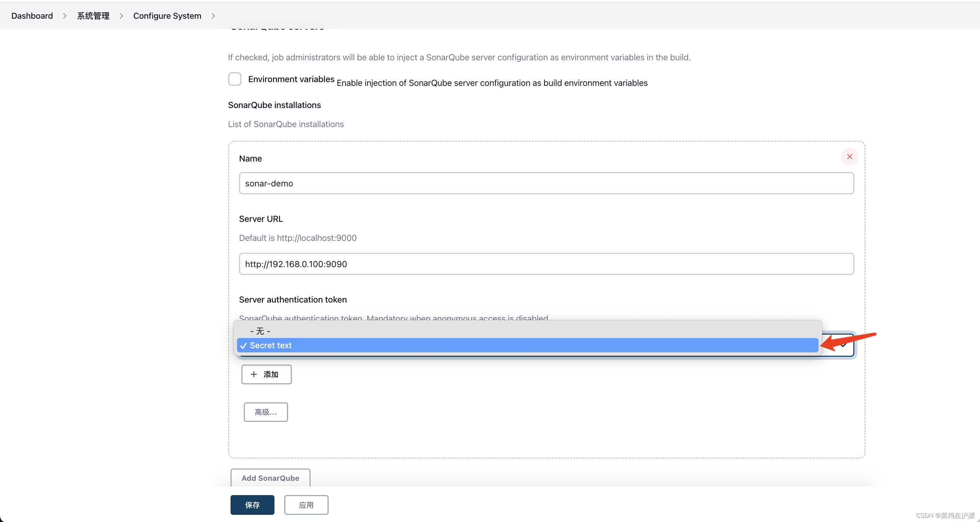Click into the Server URL input field
Image resolution: width=980 pixels, height=522 pixels.
[546, 264]
